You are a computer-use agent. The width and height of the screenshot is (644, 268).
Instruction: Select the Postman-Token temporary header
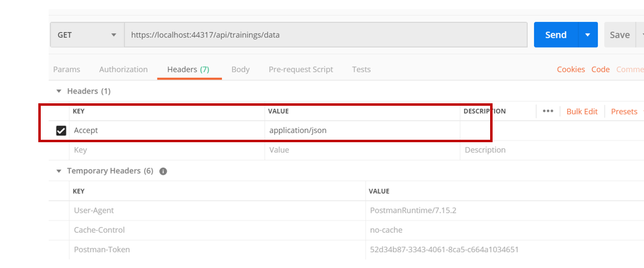(x=102, y=250)
